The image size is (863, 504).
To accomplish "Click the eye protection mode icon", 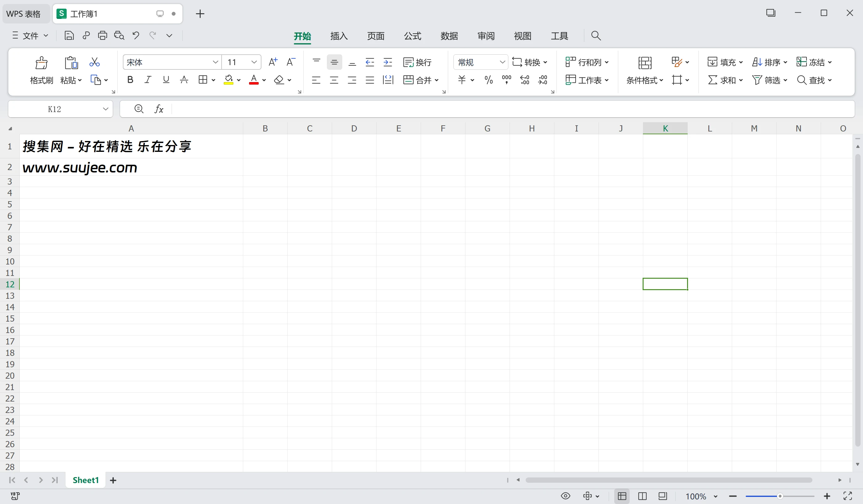I will (x=565, y=496).
